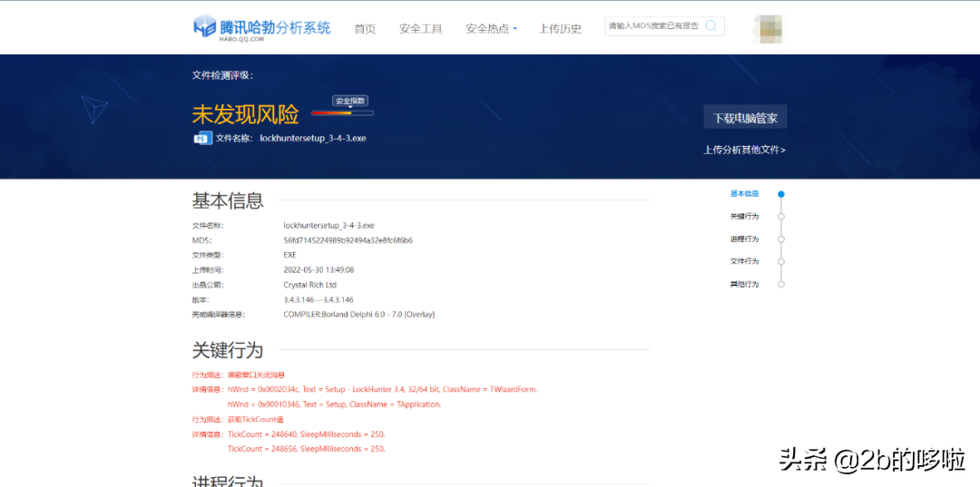Click the Borland Delphi compiler info
The image size is (980, 487).
coord(358,315)
